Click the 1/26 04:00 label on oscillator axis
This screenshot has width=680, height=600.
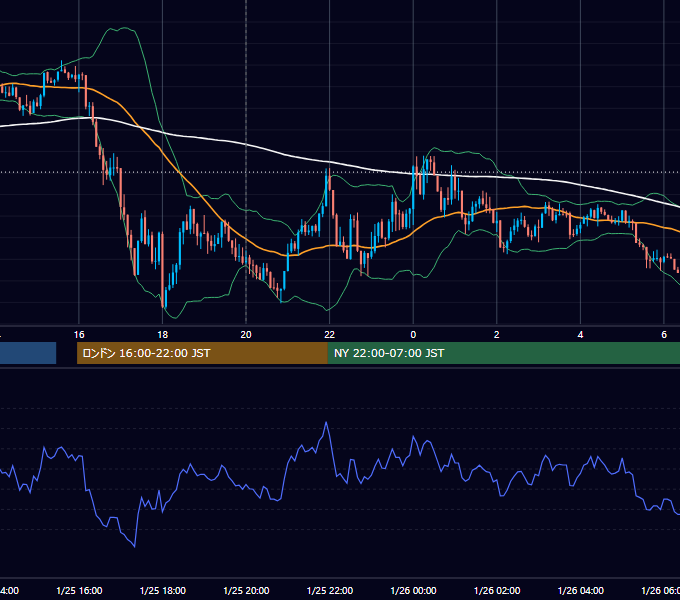pyautogui.click(x=581, y=590)
